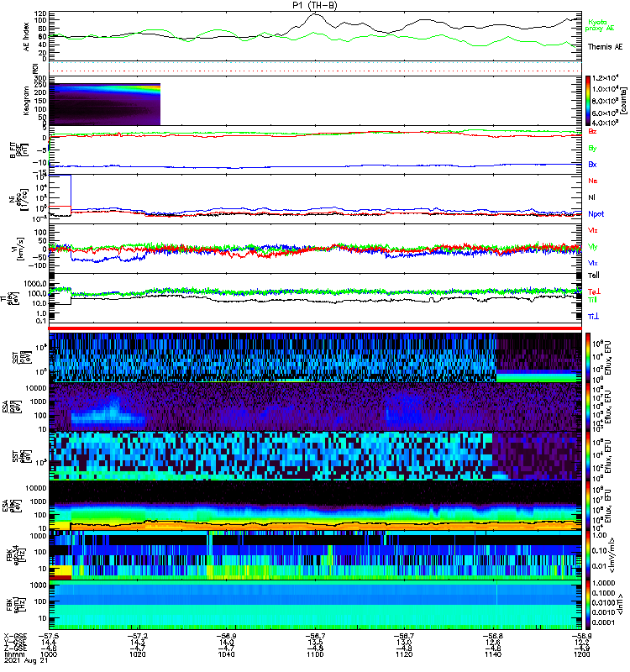The image size is (630, 672).
Task: Click the "1.2×10^4" tick on the counts color bar
Action: 605,78
